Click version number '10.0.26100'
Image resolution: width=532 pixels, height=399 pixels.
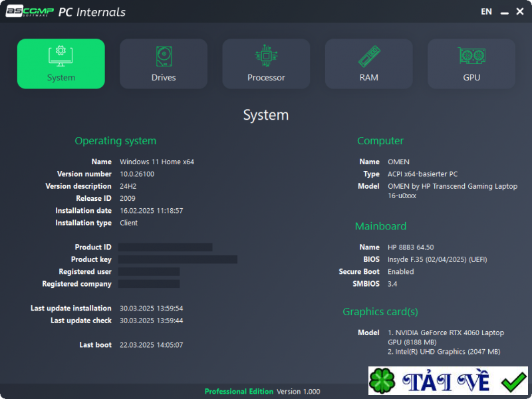pyautogui.click(x=137, y=174)
